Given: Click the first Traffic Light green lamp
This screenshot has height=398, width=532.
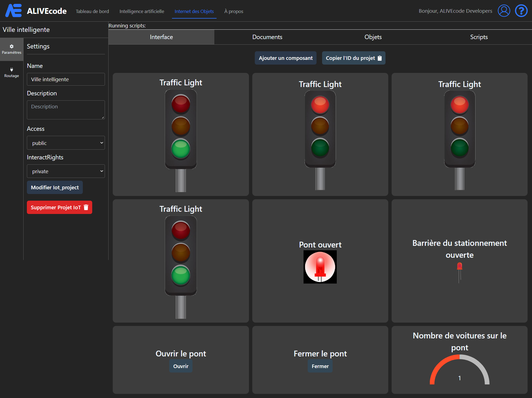Looking at the screenshot, I should click(x=181, y=148).
